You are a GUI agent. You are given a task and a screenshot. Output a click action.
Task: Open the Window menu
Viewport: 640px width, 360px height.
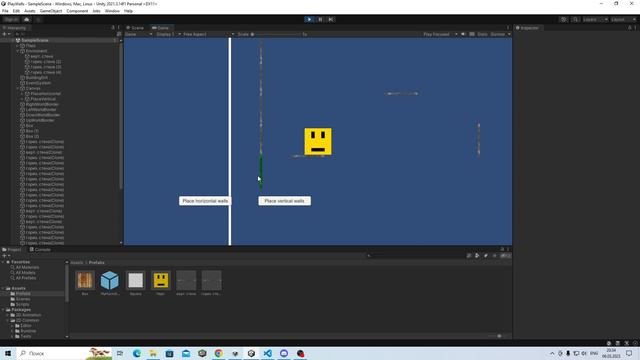pyautogui.click(x=112, y=11)
